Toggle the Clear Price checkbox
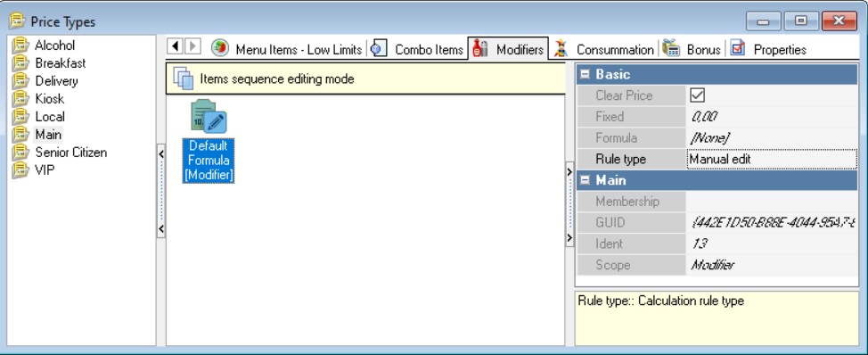This screenshot has height=355, width=868. (697, 95)
